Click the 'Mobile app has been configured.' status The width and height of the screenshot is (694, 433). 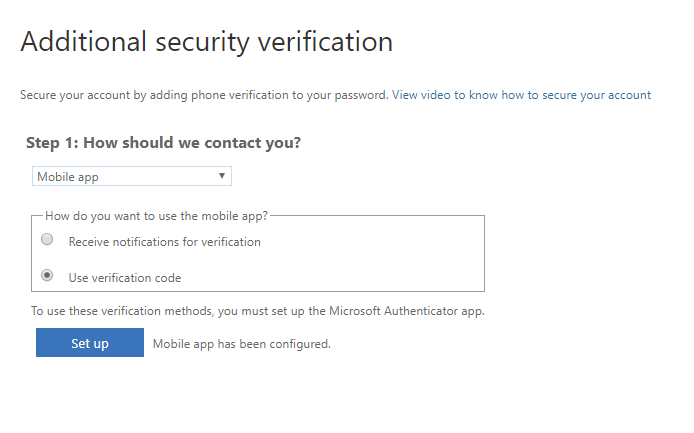tap(241, 344)
